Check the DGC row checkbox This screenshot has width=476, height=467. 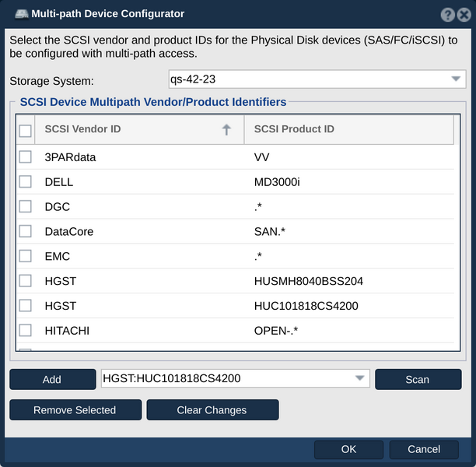[x=25, y=206]
